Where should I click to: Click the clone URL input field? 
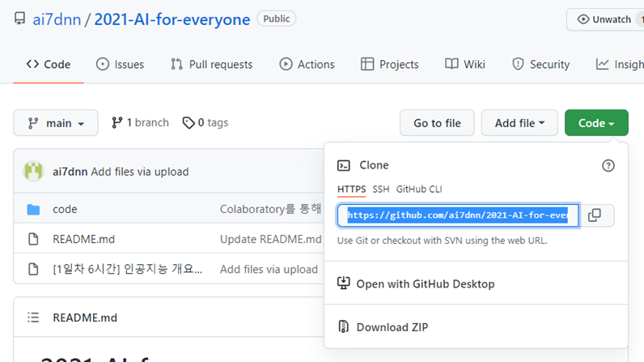(458, 215)
